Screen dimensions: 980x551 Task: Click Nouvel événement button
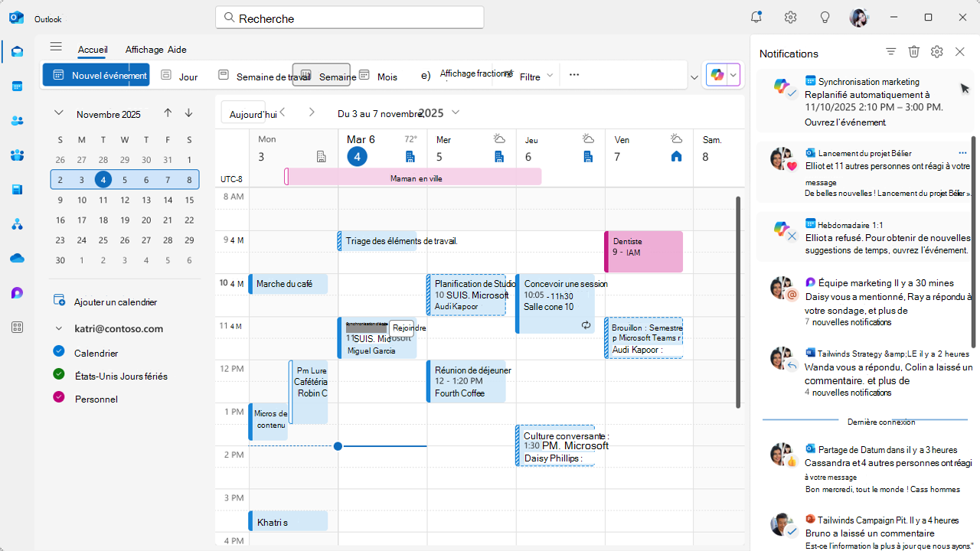pyautogui.click(x=96, y=75)
